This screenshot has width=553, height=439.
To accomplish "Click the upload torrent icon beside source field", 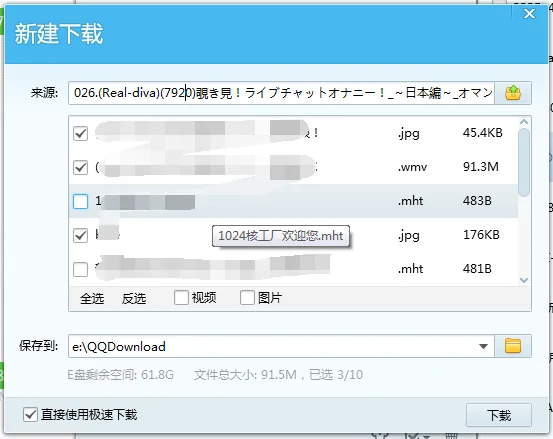I will tap(513, 93).
